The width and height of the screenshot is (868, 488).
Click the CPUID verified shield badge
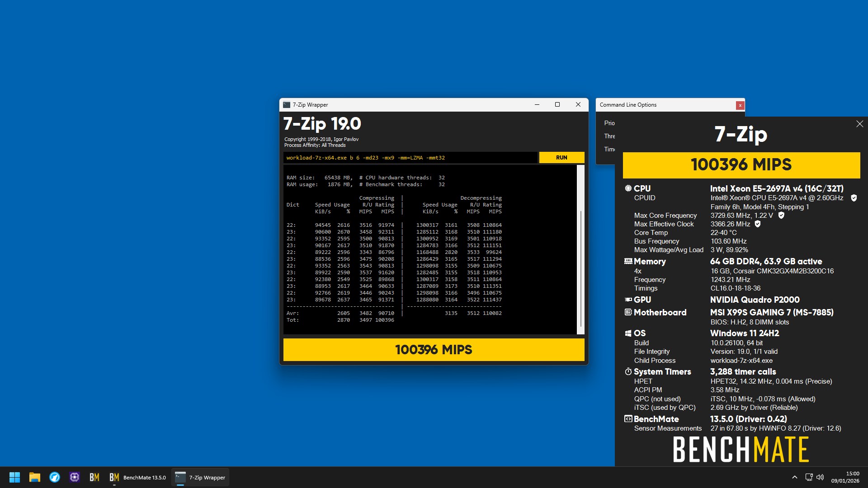[x=854, y=198]
